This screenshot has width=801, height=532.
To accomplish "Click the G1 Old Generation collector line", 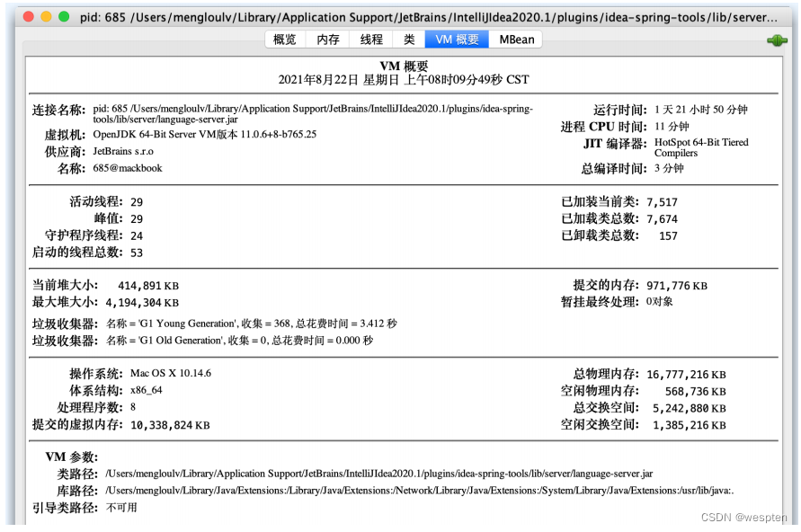I will [x=240, y=341].
